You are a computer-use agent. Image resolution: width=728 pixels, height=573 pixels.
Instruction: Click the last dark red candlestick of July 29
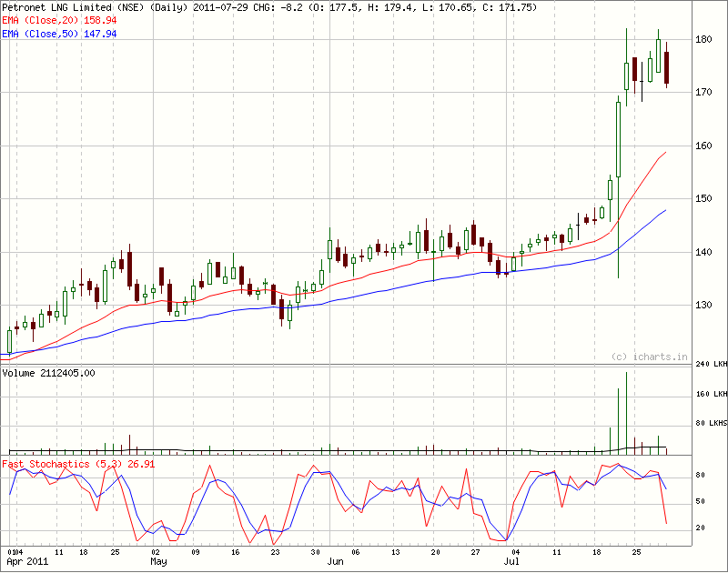[667, 67]
